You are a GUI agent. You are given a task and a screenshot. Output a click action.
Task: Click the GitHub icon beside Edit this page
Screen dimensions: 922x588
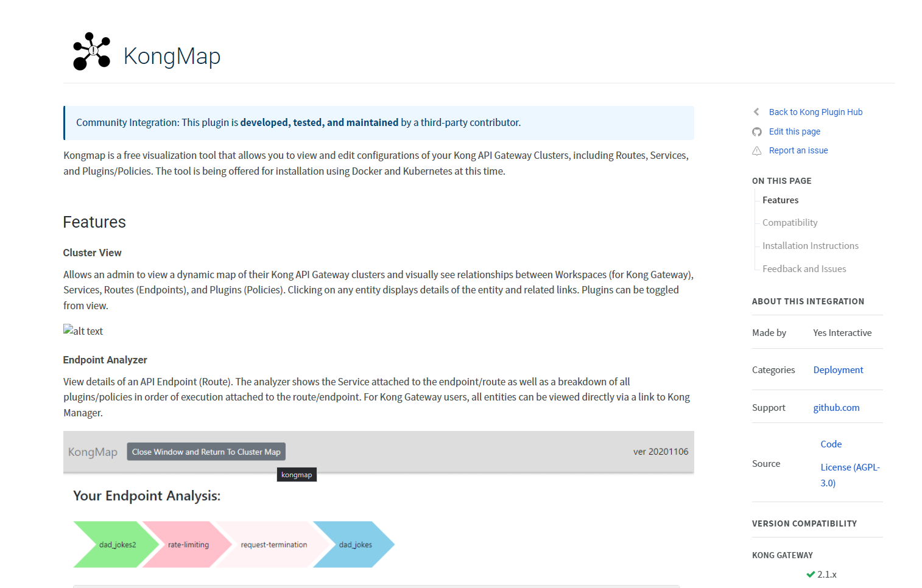(x=756, y=131)
